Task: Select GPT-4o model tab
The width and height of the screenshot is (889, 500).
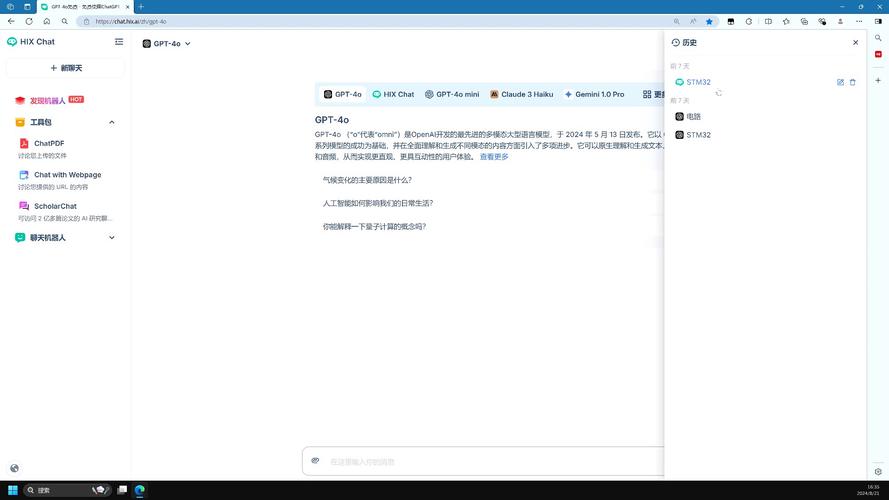Action: coord(342,95)
